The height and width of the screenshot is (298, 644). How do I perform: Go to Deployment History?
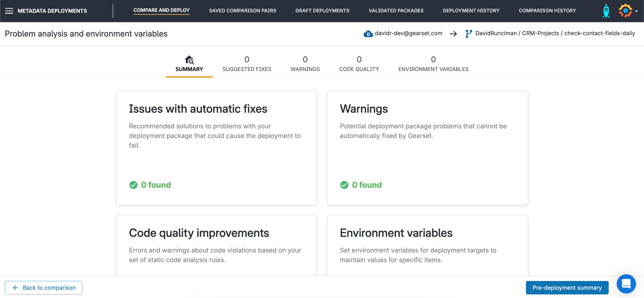[471, 11]
